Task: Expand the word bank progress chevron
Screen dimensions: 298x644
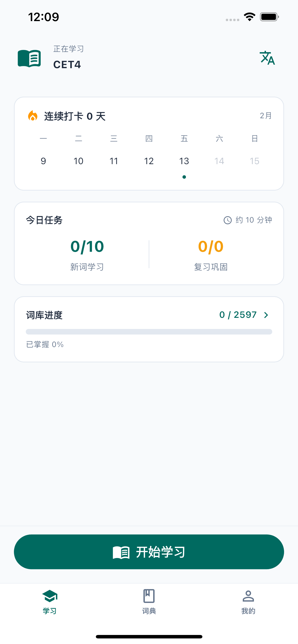Action: (266, 315)
